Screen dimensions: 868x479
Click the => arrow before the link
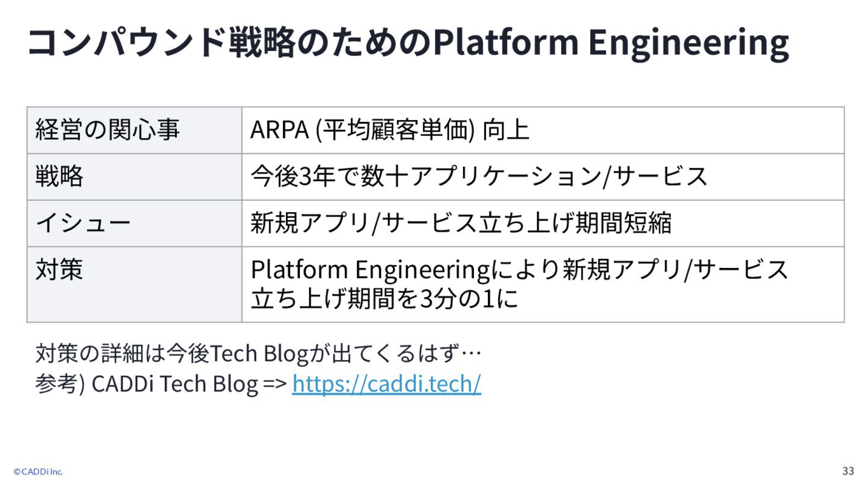tap(275, 384)
